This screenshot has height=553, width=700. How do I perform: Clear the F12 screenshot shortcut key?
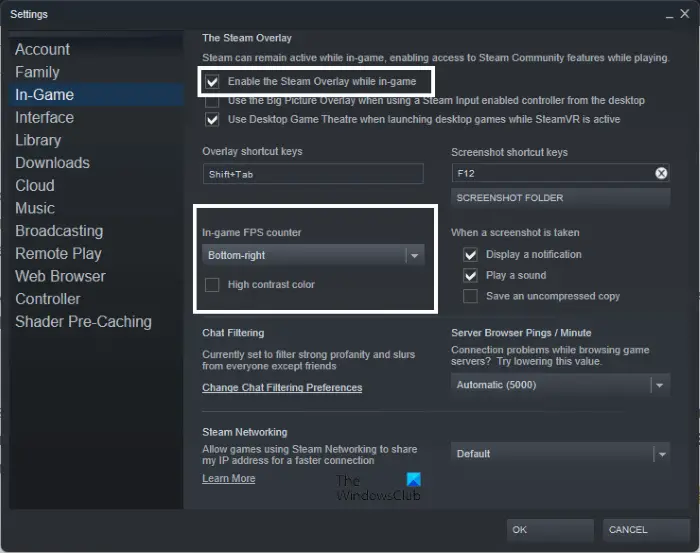click(661, 173)
